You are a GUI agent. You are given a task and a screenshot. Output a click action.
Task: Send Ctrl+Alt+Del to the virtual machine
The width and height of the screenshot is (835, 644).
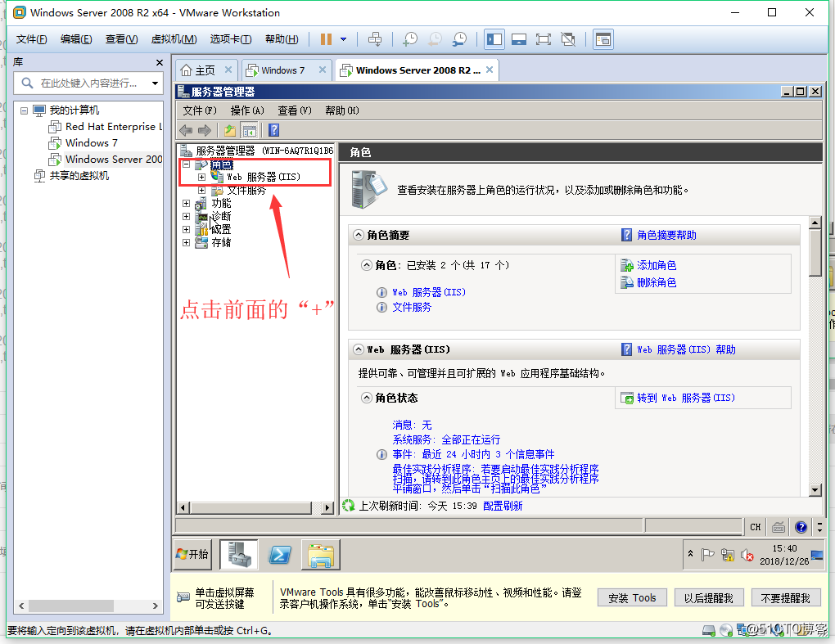coord(375,38)
